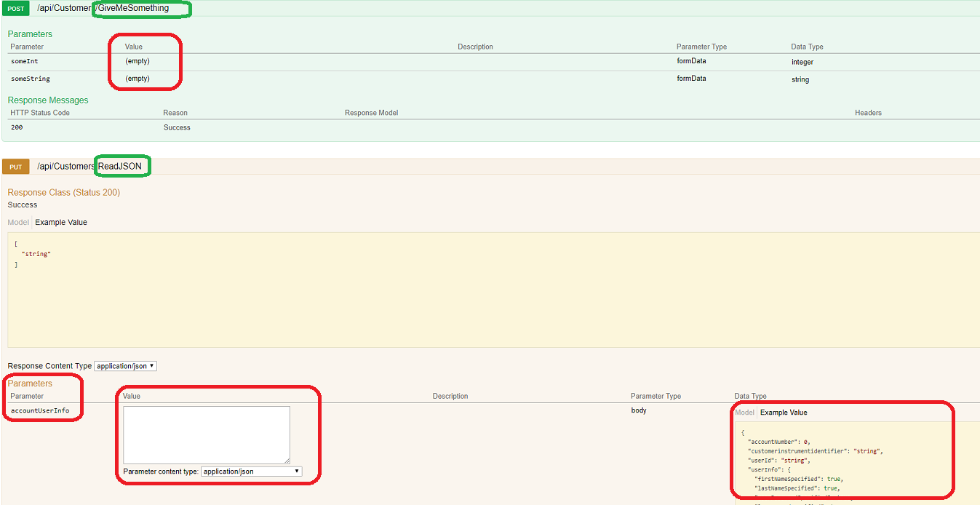This screenshot has height=505, width=980.
Task: Click the accountUserInfo parameter name
Action: pyautogui.click(x=39, y=410)
